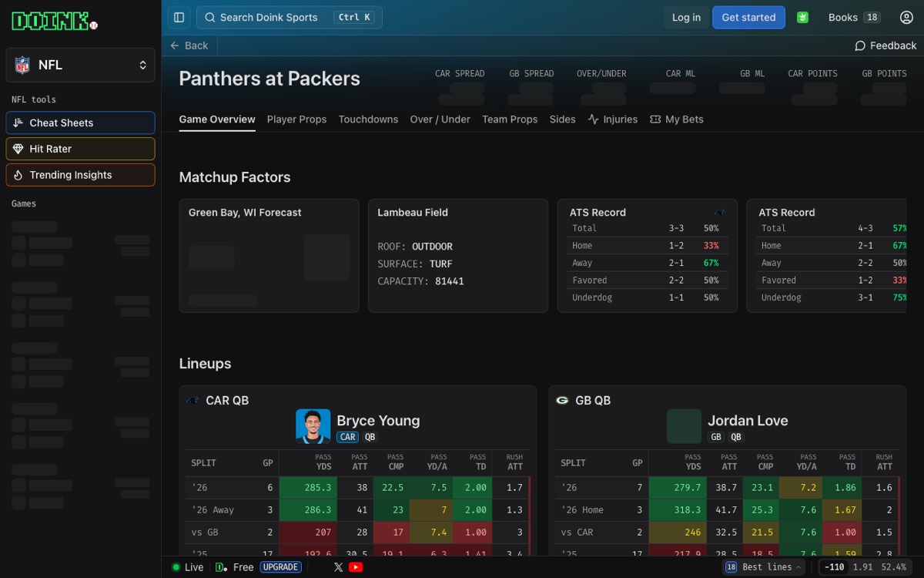Click the Feedback speech bubble icon
Screen dimensions: 924x578
pyautogui.click(x=860, y=45)
